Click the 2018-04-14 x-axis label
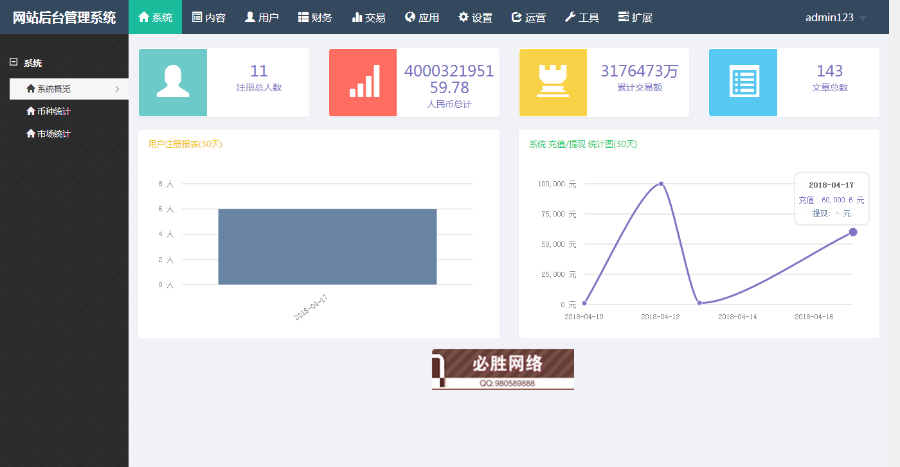Image resolution: width=900 pixels, height=467 pixels. point(738,316)
